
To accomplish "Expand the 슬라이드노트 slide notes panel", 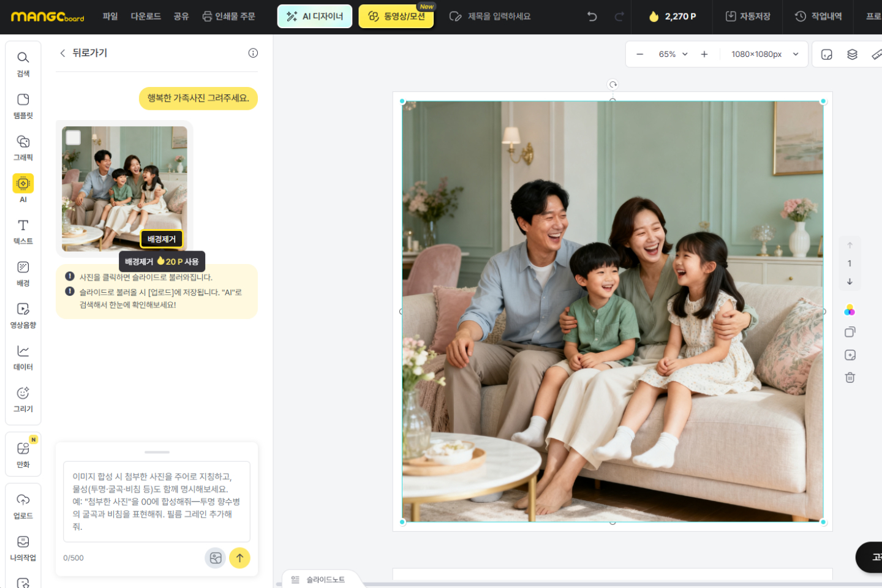I will (318, 579).
